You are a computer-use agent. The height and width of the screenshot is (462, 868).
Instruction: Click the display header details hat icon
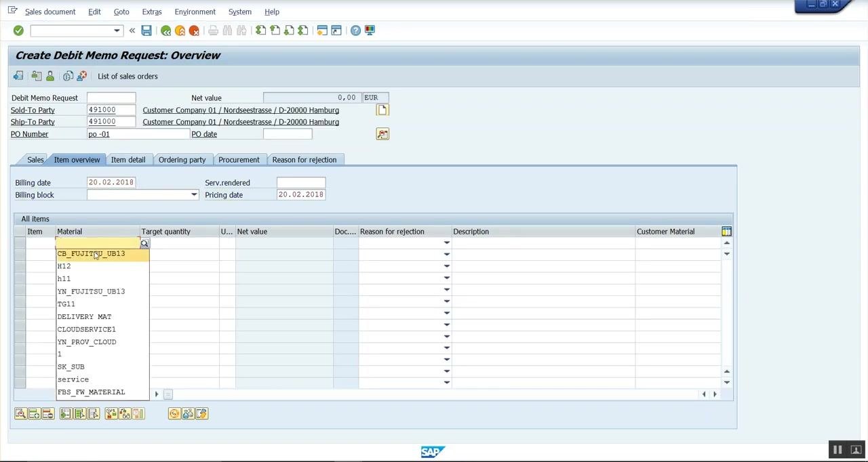pos(36,76)
